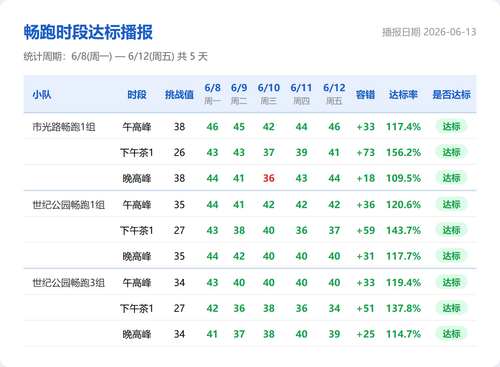Click 下午茶1 in the 137.8% row
The image size is (500, 367).
pyautogui.click(x=137, y=309)
